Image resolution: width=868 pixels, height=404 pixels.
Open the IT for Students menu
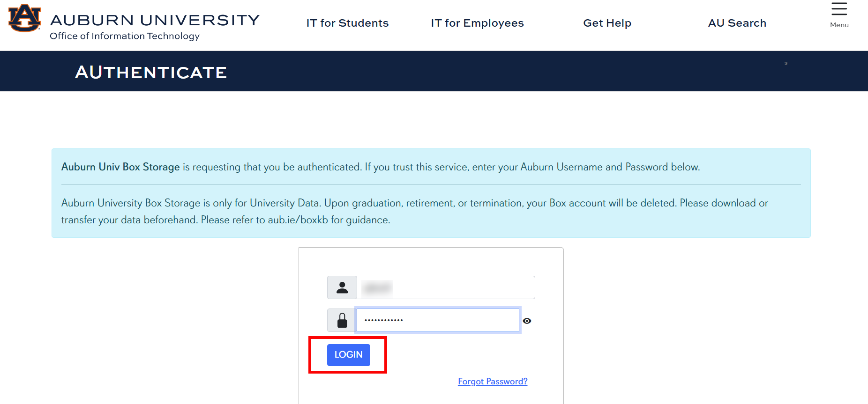pyautogui.click(x=347, y=23)
